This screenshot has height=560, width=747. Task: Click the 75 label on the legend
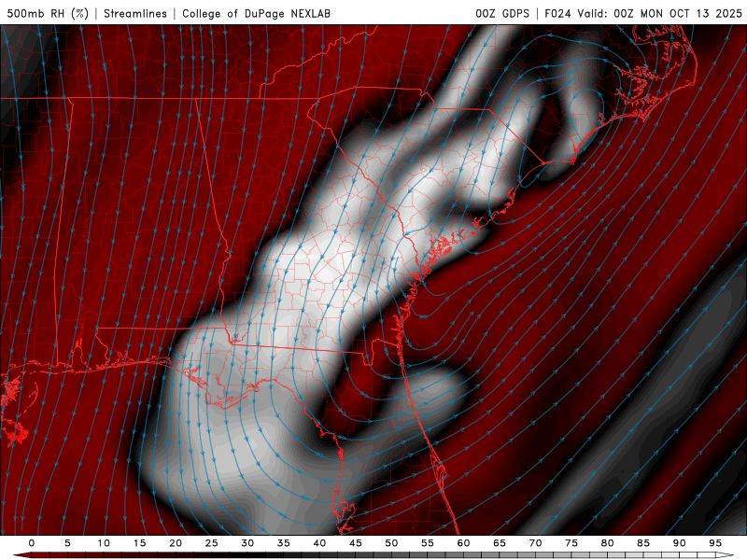(571, 543)
